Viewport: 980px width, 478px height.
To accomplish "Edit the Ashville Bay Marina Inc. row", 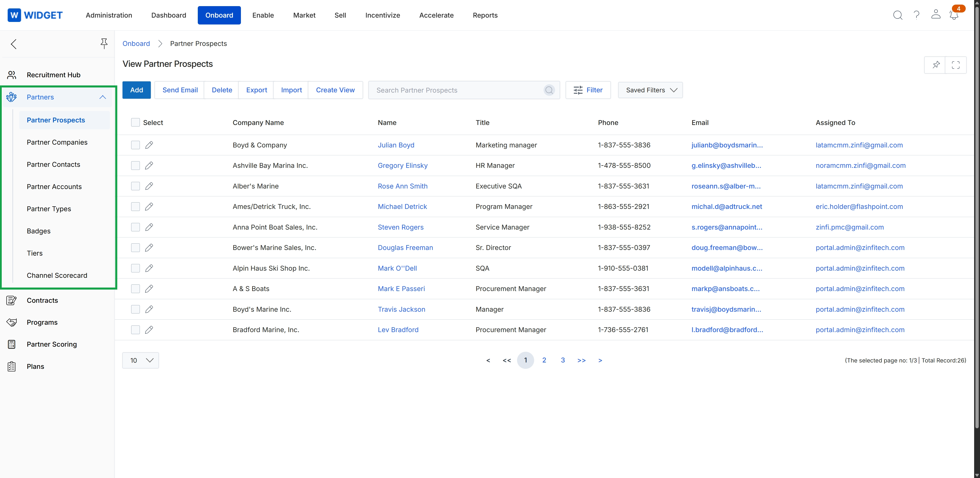I will [149, 166].
